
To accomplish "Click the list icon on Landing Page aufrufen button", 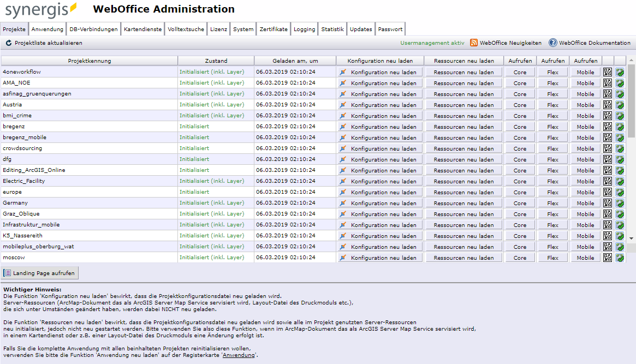I will pos(8,273).
